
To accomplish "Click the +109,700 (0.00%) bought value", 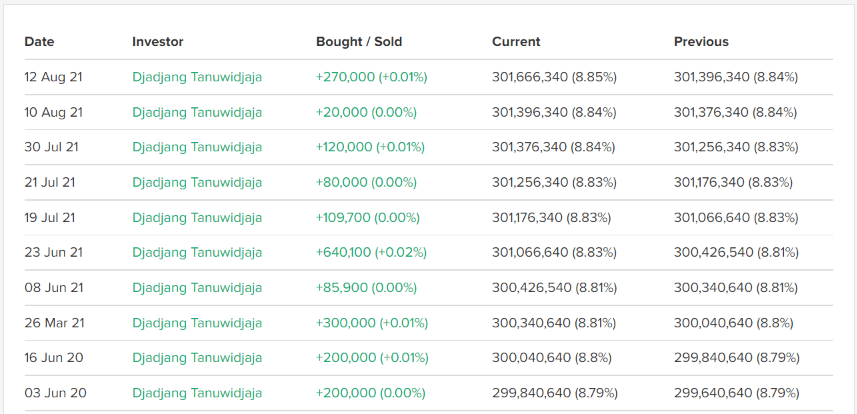I will (x=367, y=217).
